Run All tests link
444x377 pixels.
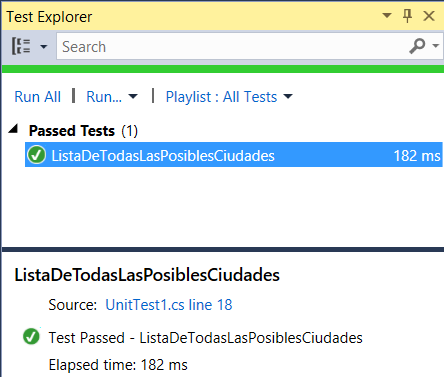coord(37,97)
